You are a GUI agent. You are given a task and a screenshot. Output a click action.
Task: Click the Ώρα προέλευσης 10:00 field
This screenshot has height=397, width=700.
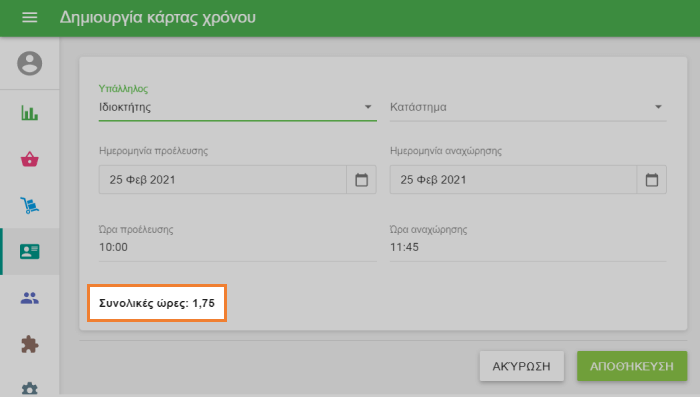[238, 247]
